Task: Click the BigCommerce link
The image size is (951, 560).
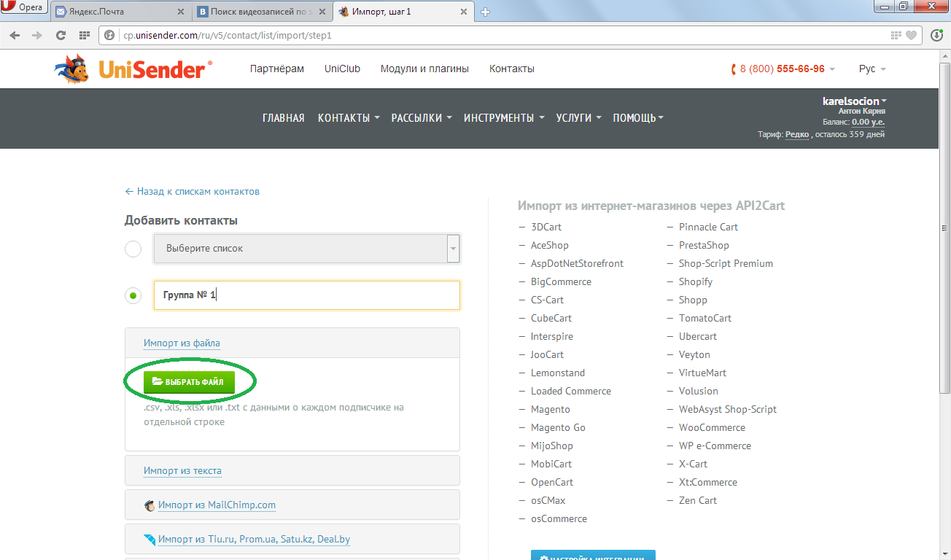Action: pyautogui.click(x=561, y=281)
